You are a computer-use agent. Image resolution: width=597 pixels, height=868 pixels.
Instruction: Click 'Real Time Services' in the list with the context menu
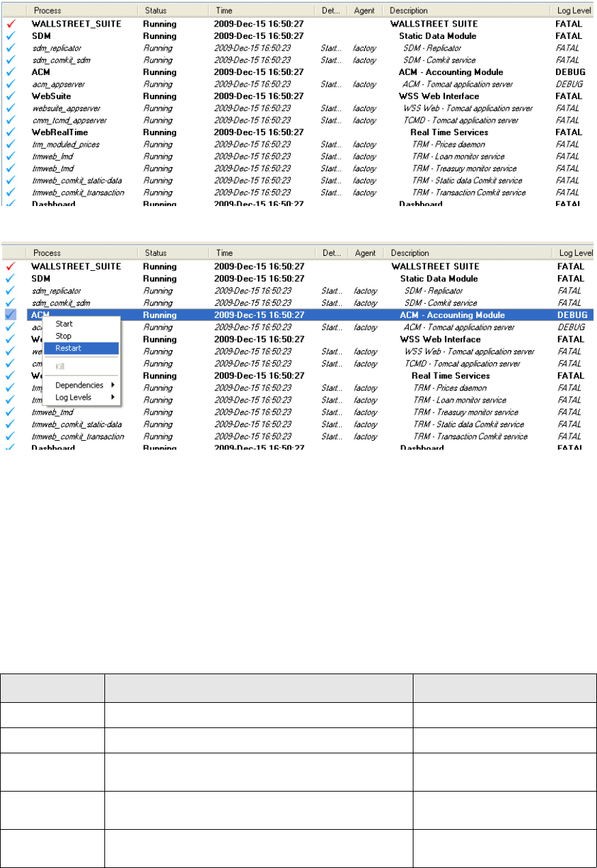point(451,376)
